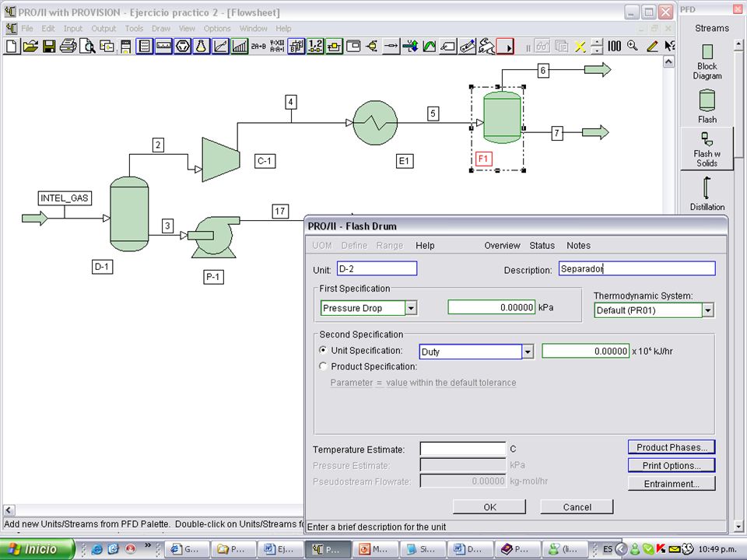Select the Product Specification radio button

[324, 366]
